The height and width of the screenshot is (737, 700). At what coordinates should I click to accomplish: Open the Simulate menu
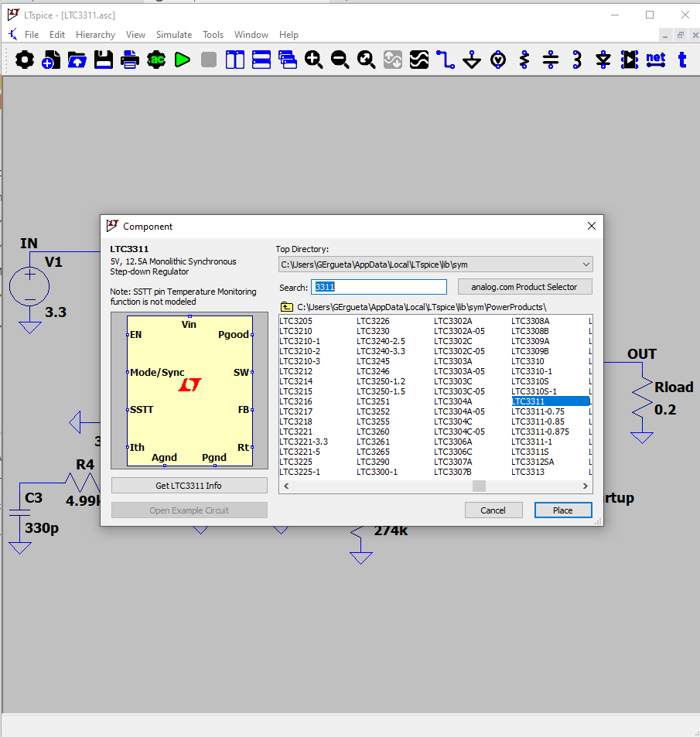pos(174,35)
